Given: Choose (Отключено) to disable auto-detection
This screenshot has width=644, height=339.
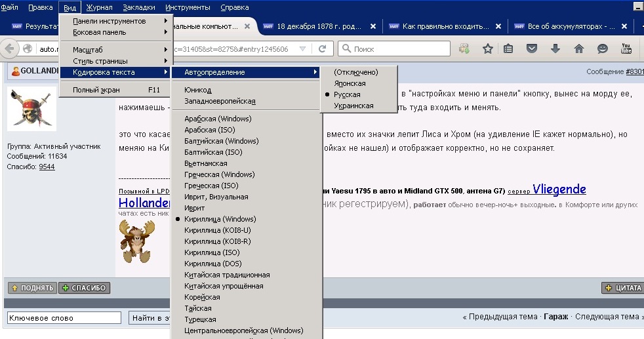Looking at the screenshot, I should point(355,72).
